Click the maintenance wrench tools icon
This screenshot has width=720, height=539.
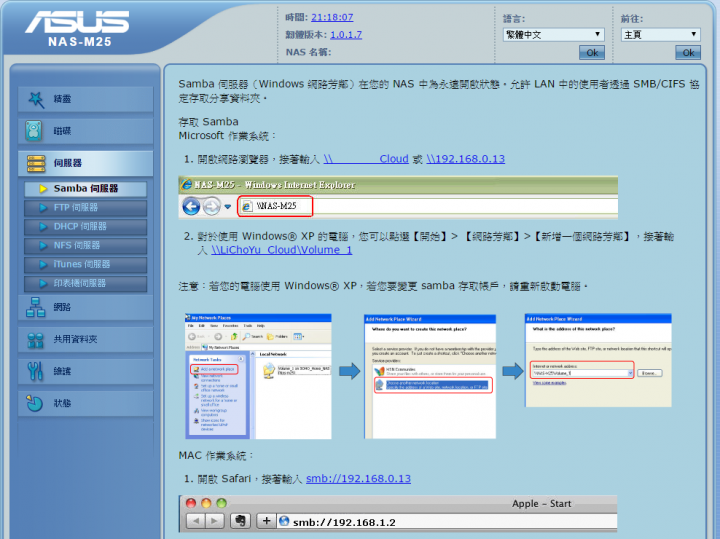click(35, 371)
